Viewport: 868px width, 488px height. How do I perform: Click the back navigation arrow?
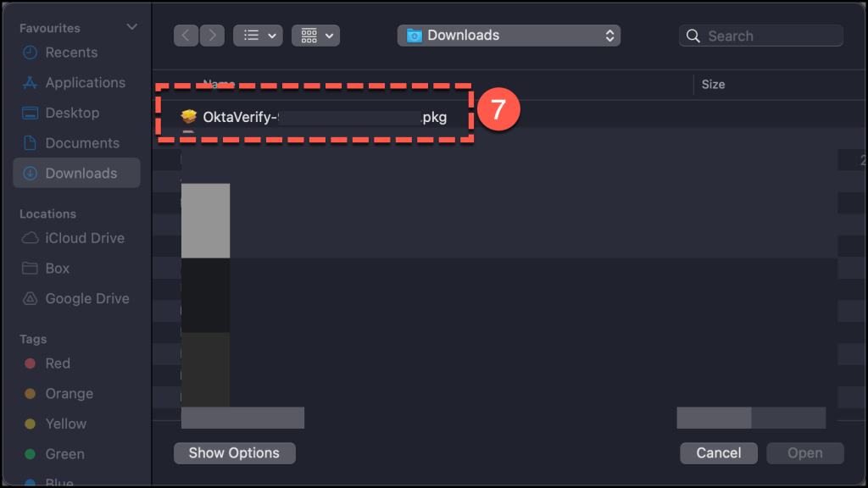186,36
